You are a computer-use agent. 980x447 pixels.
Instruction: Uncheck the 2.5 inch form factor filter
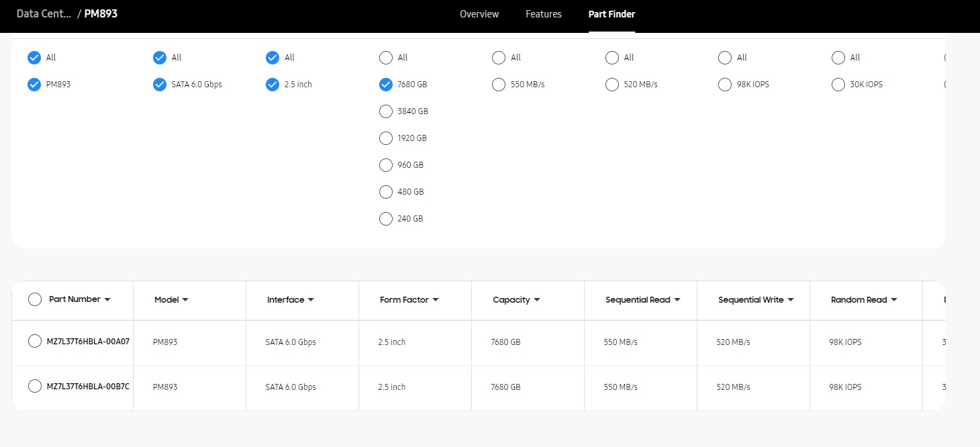273,85
